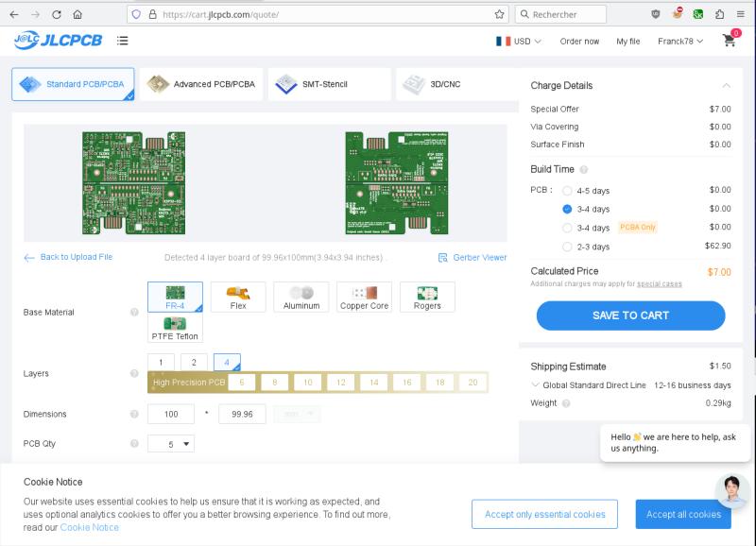
Task: Open the browser extensions puzzle icon
Action: [719, 14]
